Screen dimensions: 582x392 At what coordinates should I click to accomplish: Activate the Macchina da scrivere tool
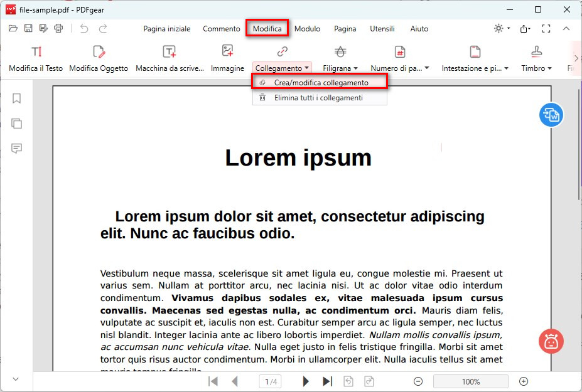[x=170, y=52]
